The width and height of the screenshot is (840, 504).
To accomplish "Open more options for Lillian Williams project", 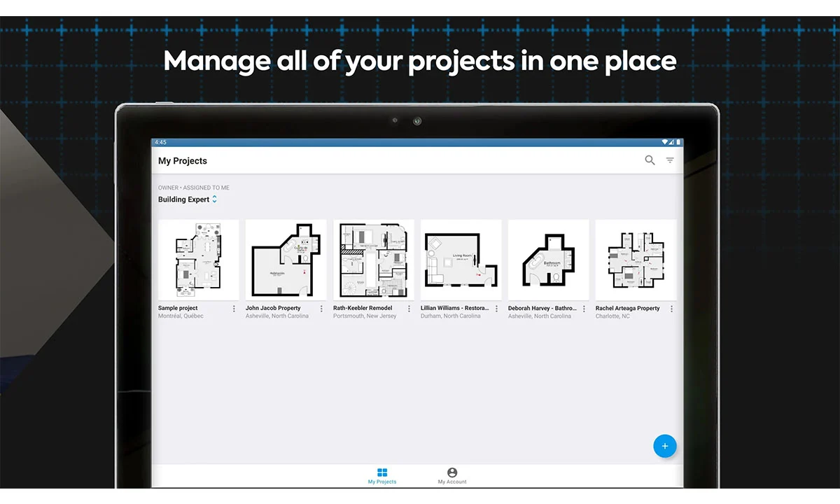I will pyautogui.click(x=496, y=309).
